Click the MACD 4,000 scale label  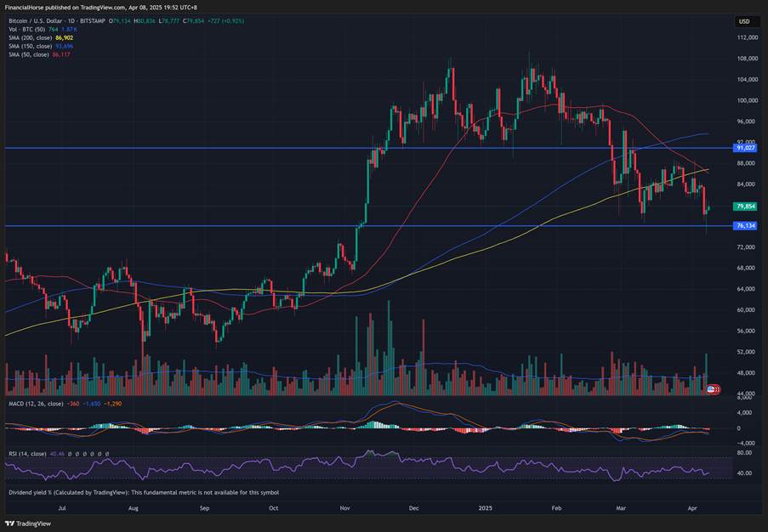[x=745, y=412]
